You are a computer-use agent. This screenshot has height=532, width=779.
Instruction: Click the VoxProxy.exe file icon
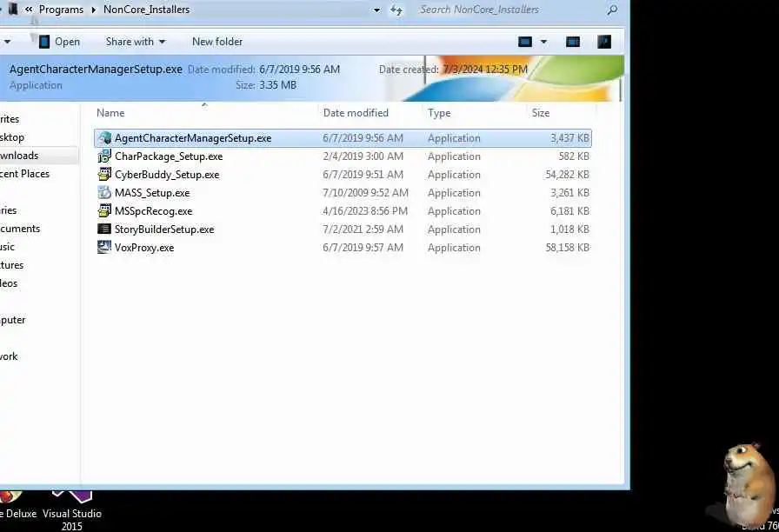click(104, 248)
